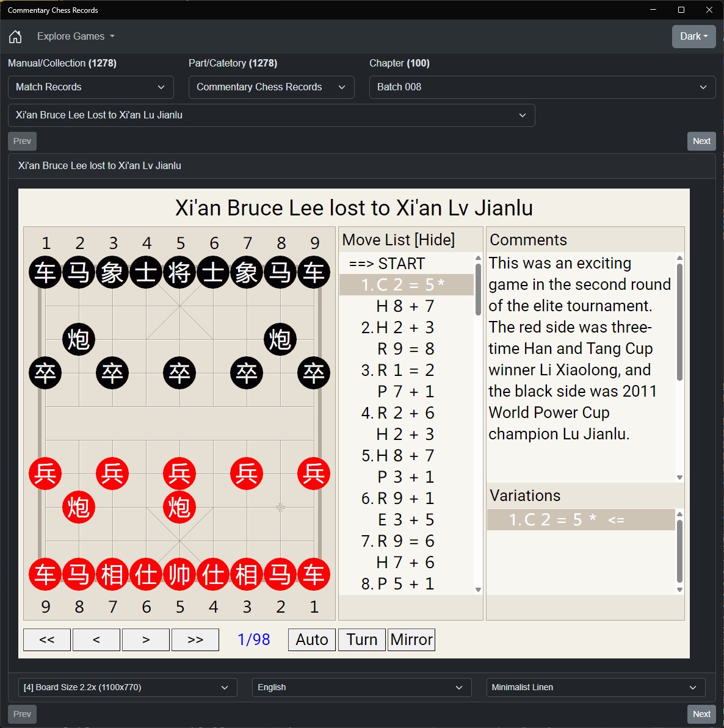Step forward one move with > button
724x728 pixels.
click(146, 640)
